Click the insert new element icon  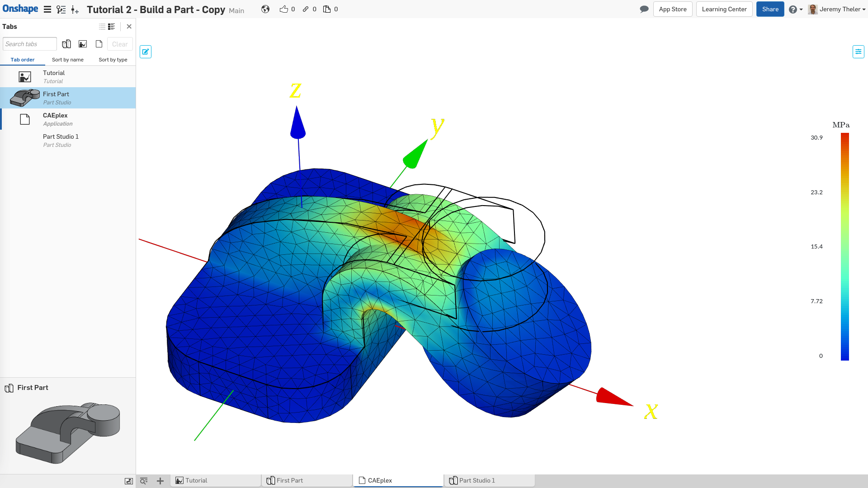(75, 9)
